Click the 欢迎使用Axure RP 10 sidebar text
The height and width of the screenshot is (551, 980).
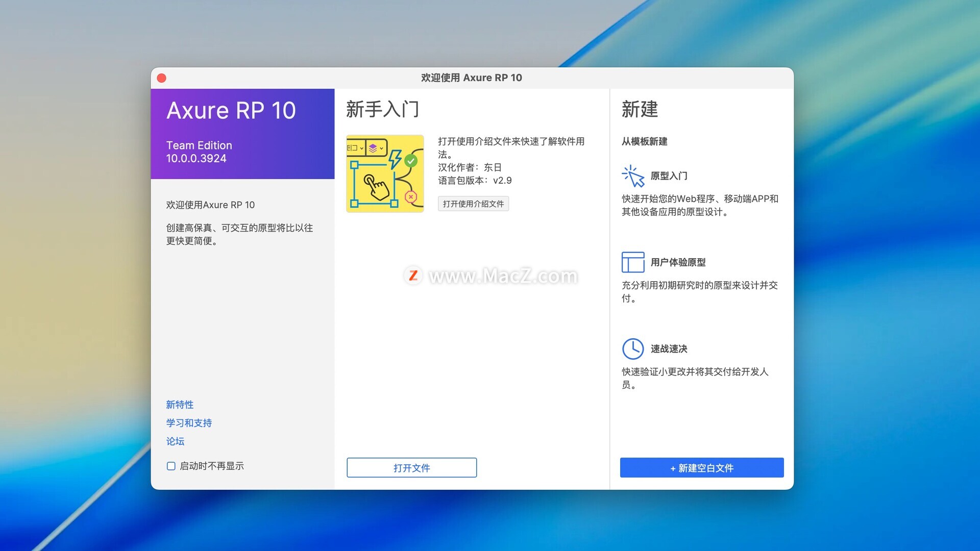(210, 205)
